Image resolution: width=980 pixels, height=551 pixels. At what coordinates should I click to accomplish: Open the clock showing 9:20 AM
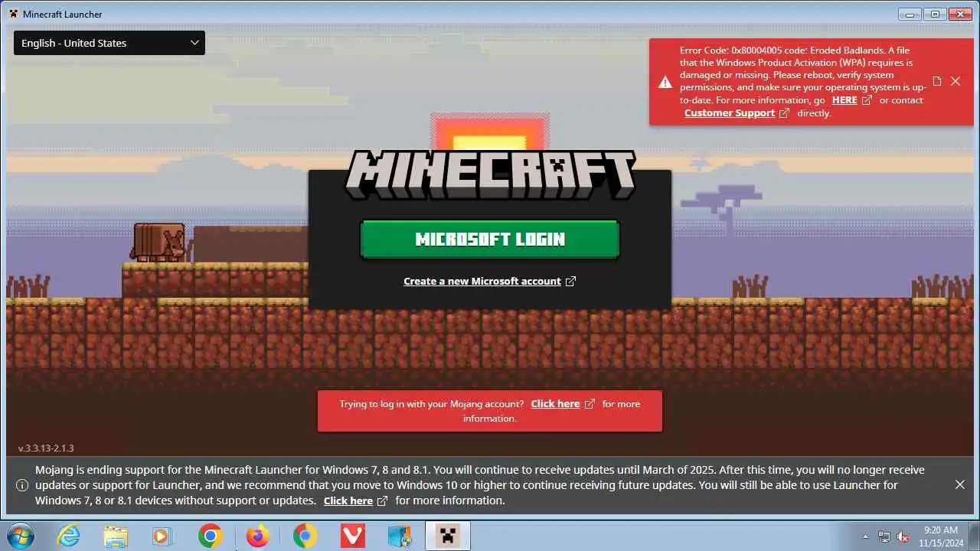tap(941, 536)
